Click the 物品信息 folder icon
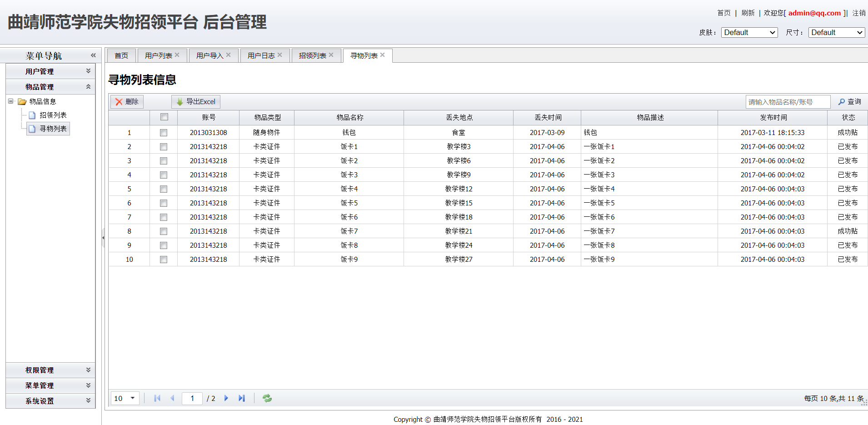This screenshot has height=425, width=868. 22,101
